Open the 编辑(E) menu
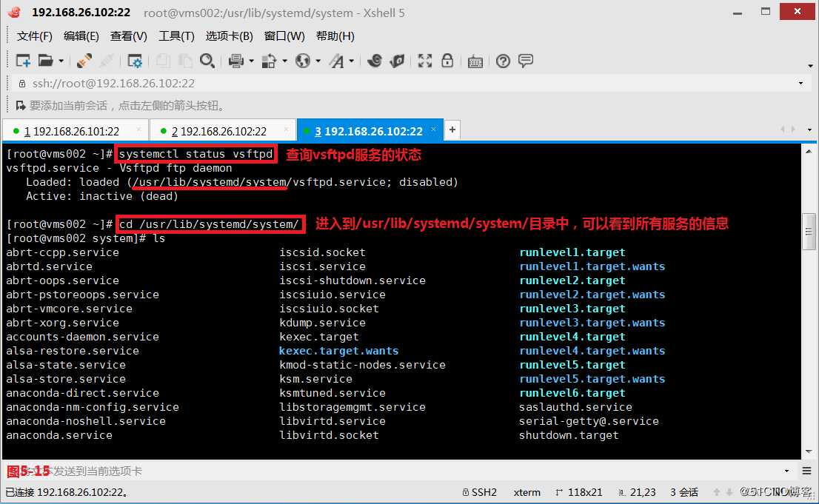 [81, 36]
